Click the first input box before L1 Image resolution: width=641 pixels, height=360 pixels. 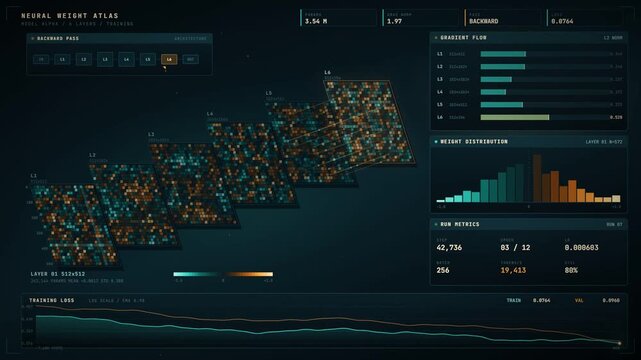(41, 59)
